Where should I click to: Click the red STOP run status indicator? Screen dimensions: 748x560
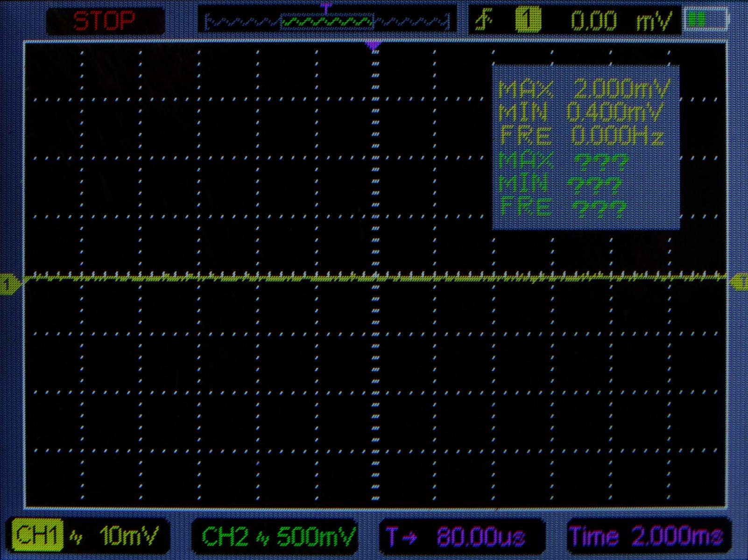point(105,21)
